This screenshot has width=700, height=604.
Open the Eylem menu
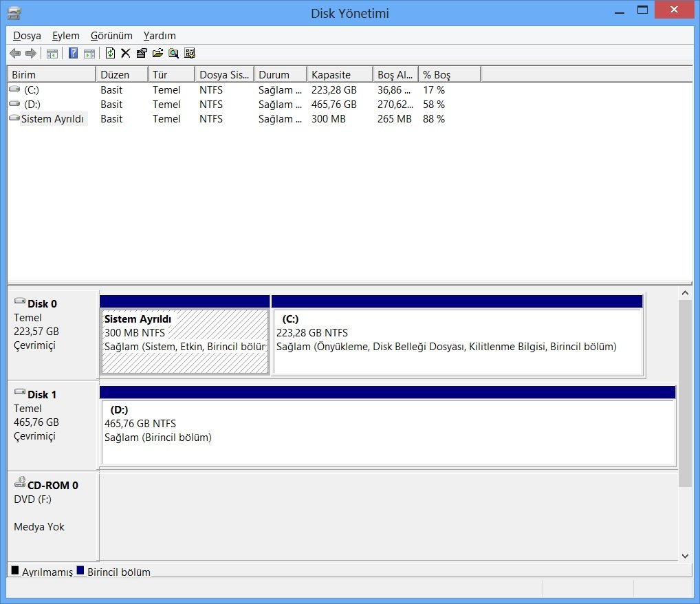click(66, 36)
